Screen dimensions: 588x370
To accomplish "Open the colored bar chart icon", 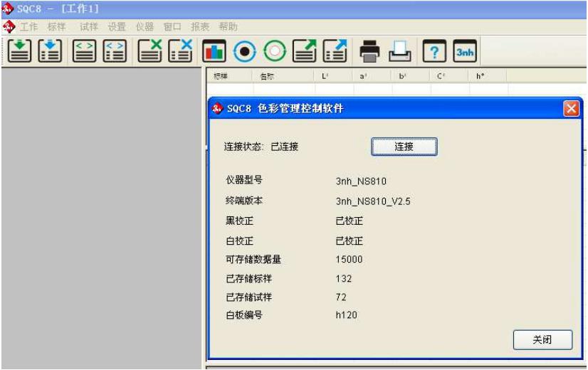I will click(x=214, y=51).
